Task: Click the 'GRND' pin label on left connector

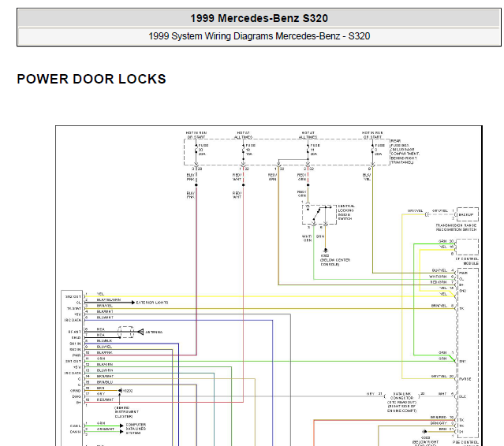Action: click(x=76, y=391)
